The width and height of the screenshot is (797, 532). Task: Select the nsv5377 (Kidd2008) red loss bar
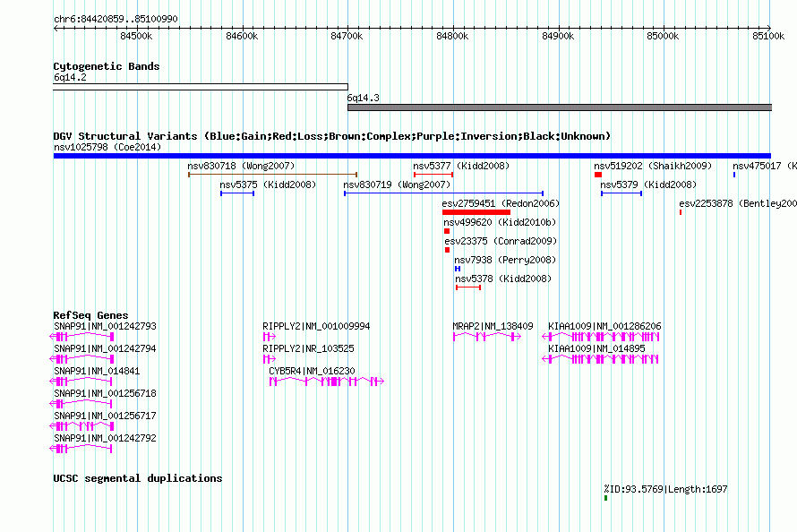[x=433, y=175]
